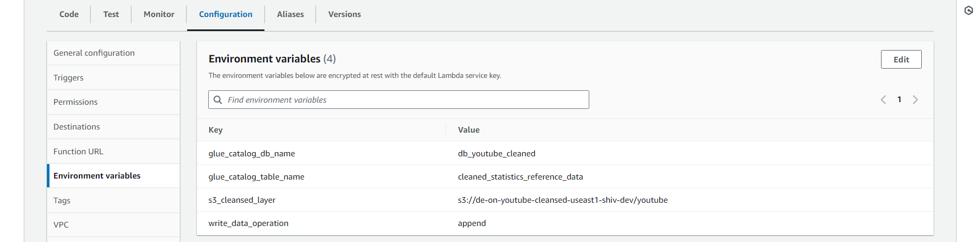Click the search magnifier icon
980x242 pixels.
(218, 100)
